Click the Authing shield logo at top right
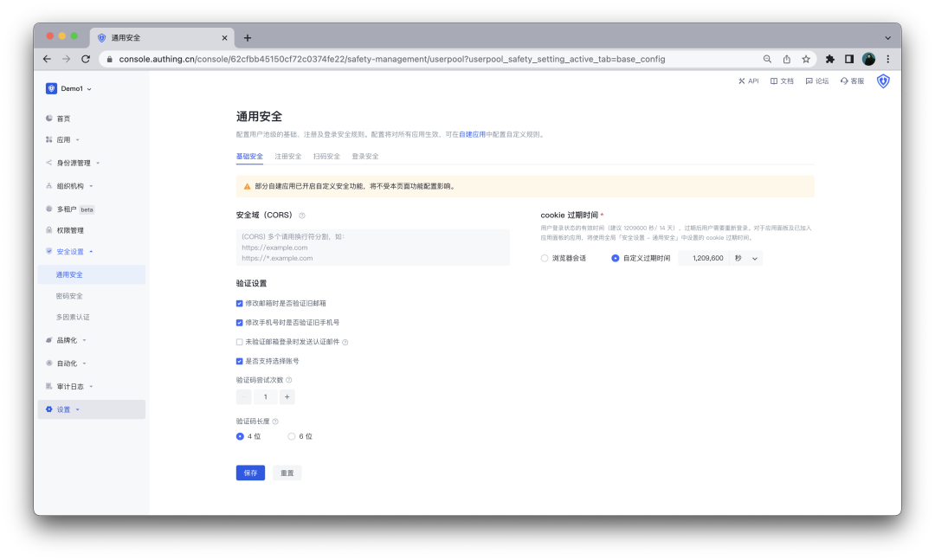The image size is (935, 560). [x=882, y=80]
